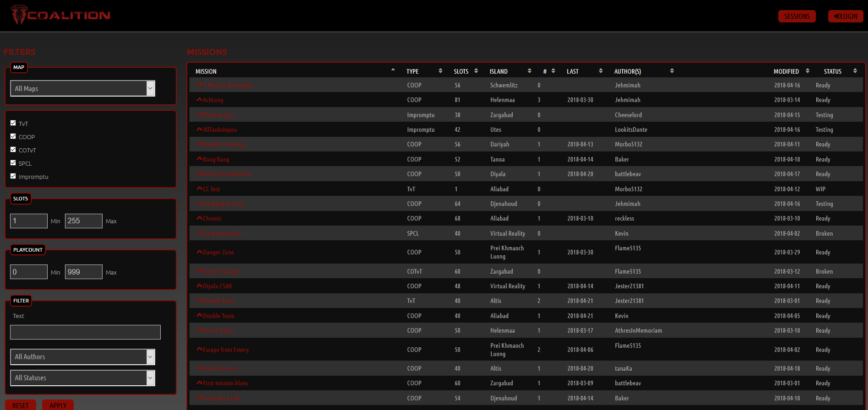The image size is (868, 410).
Task: Open the All Statuses dropdown
Action: point(82,378)
